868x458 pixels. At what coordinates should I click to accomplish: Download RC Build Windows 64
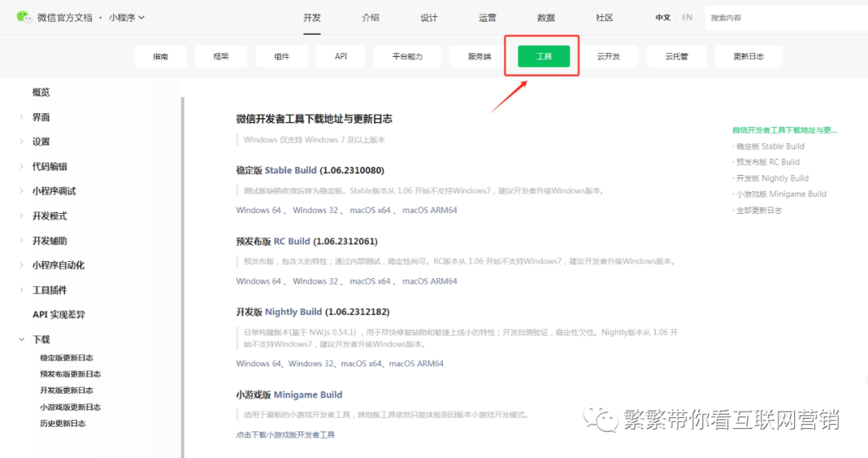(259, 281)
